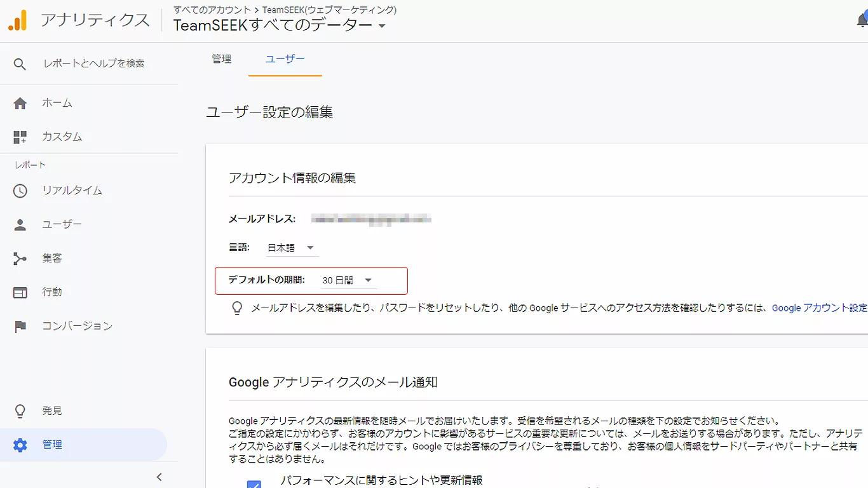Collapse the navigation sidebar with chevron
Image resolution: width=868 pixels, height=488 pixels.
coord(159,477)
